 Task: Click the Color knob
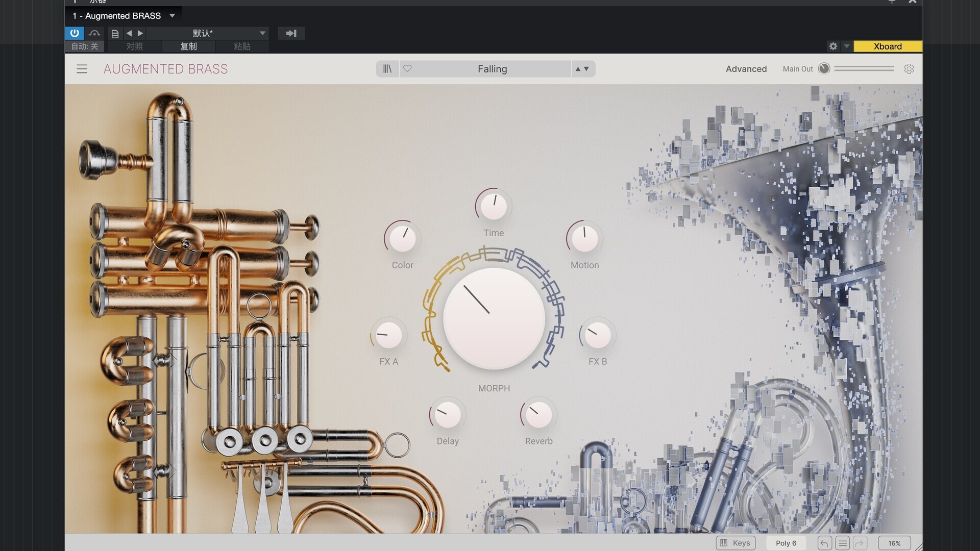(402, 238)
